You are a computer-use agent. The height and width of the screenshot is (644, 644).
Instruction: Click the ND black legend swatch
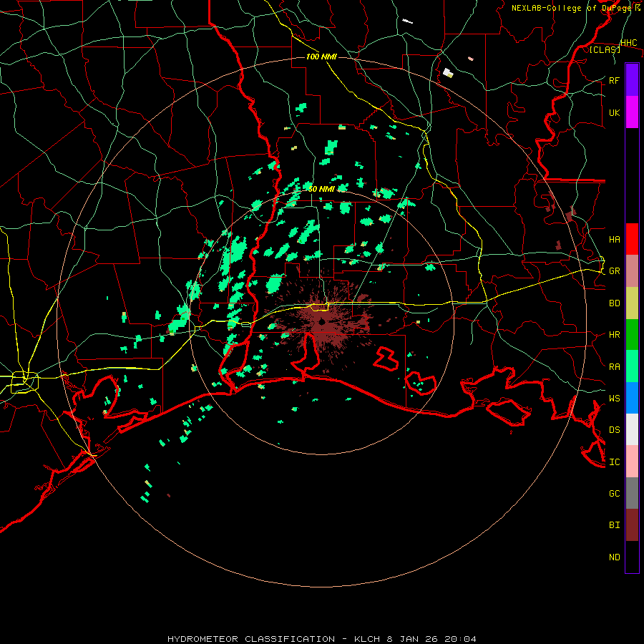632,557
